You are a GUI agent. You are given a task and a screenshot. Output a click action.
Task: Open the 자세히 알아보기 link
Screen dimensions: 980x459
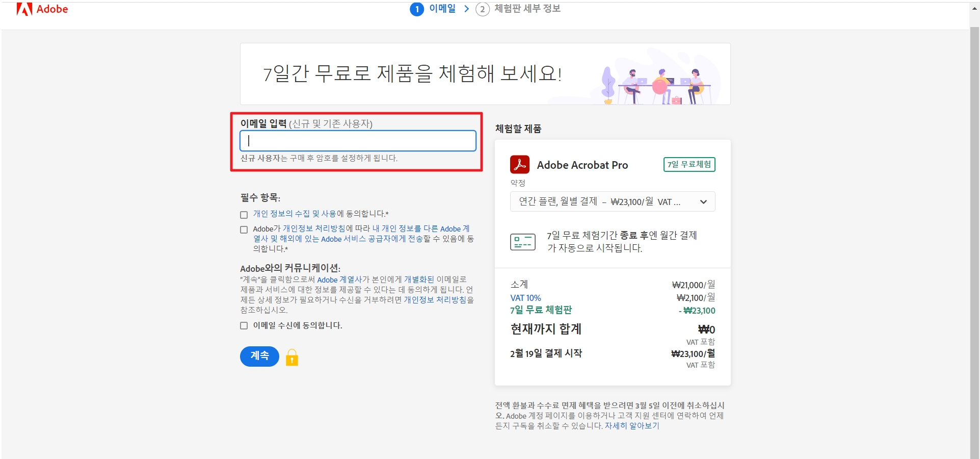pos(631,426)
